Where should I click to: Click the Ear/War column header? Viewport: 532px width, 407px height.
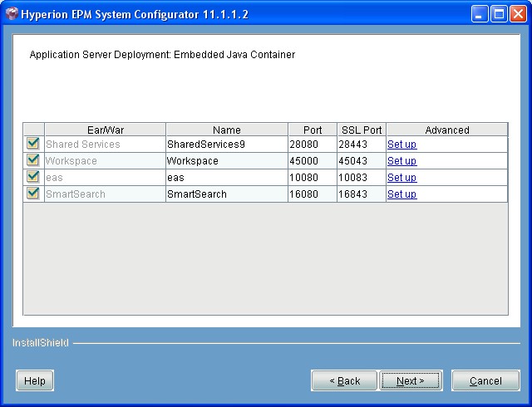pos(106,130)
